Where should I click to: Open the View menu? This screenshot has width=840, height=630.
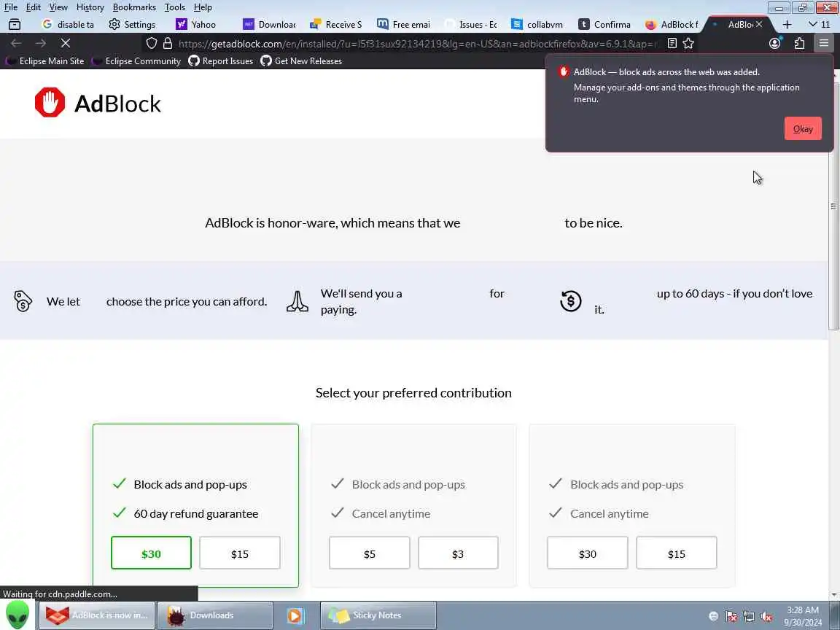58,7
